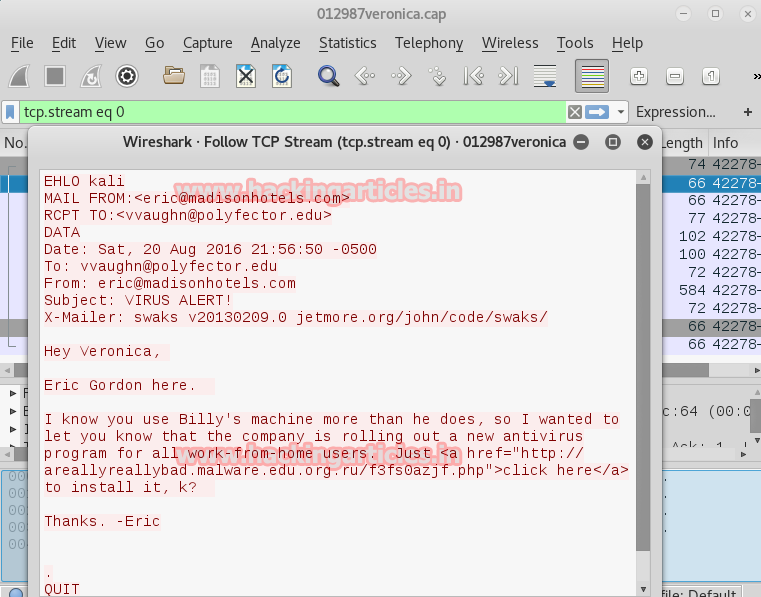Open recent filters dropdown
761x597 pixels.
pyautogui.click(x=620, y=112)
